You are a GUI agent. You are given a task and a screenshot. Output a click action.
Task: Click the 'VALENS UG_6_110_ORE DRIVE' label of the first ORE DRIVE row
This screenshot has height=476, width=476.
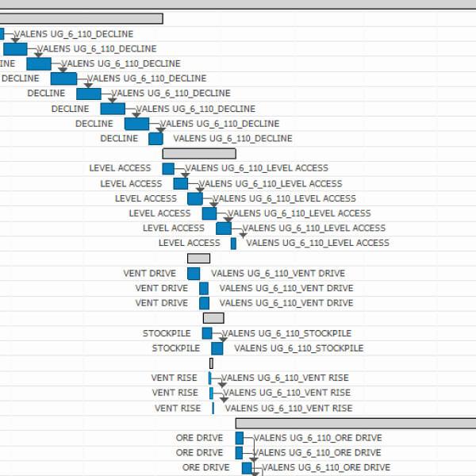[318, 438]
